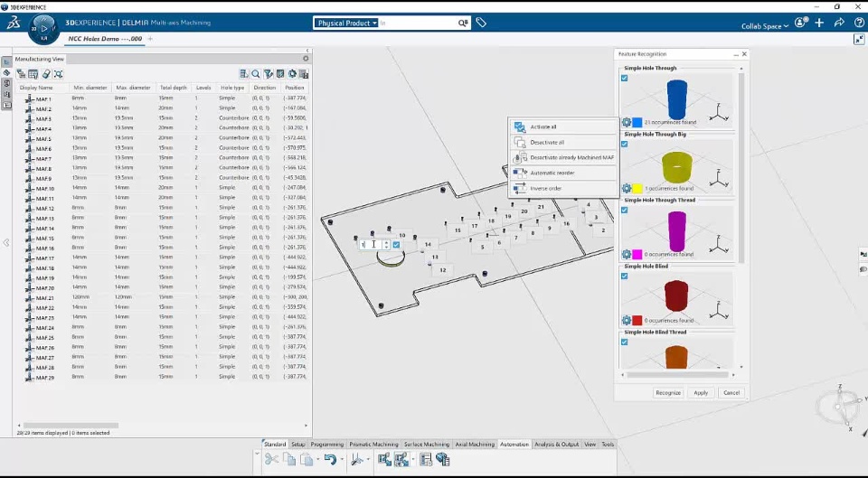Open settings gear for Simple Hole Through Big

[626, 189]
